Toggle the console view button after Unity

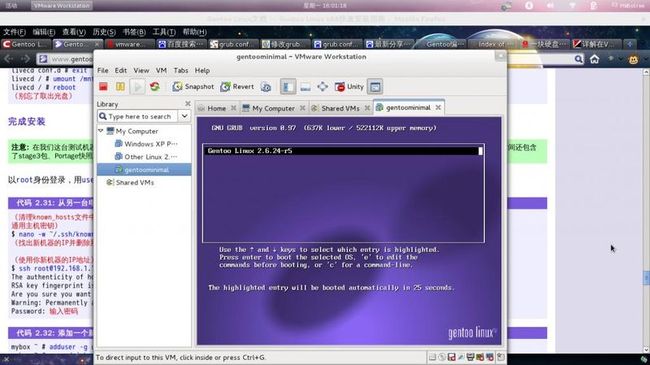tap(375, 87)
